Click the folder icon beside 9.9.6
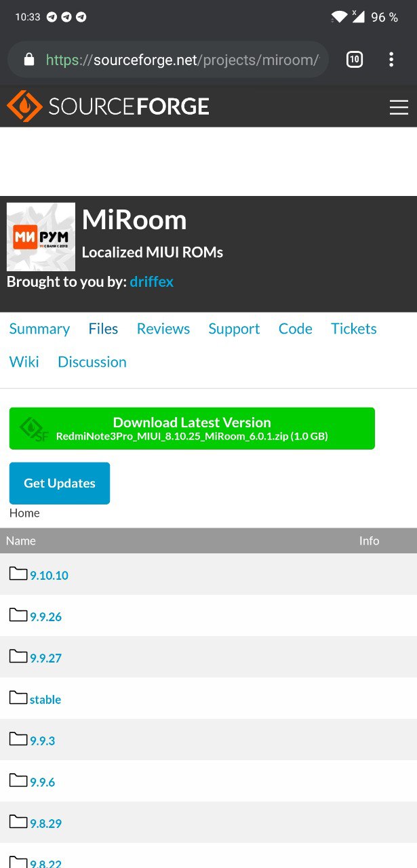 pyautogui.click(x=18, y=781)
